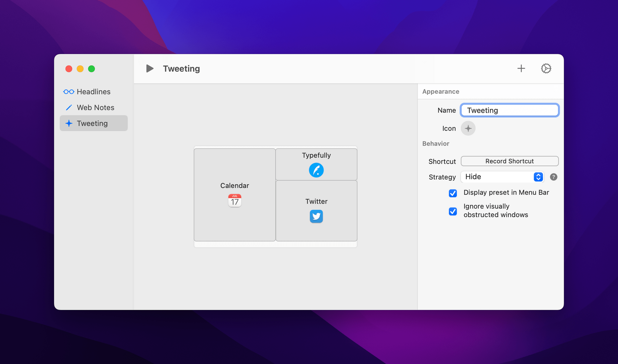The height and width of the screenshot is (364, 618).
Task: Click Record Shortcut button
Action: coord(510,161)
